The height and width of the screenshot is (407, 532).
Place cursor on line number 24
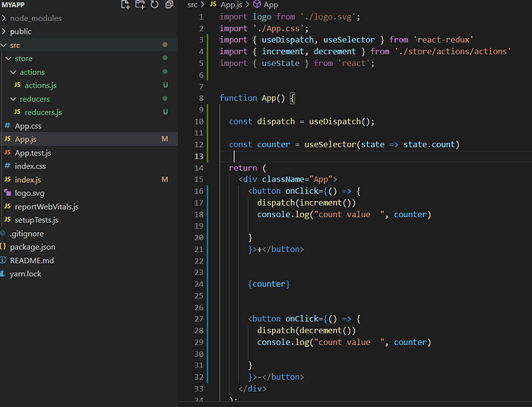[x=199, y=284]
